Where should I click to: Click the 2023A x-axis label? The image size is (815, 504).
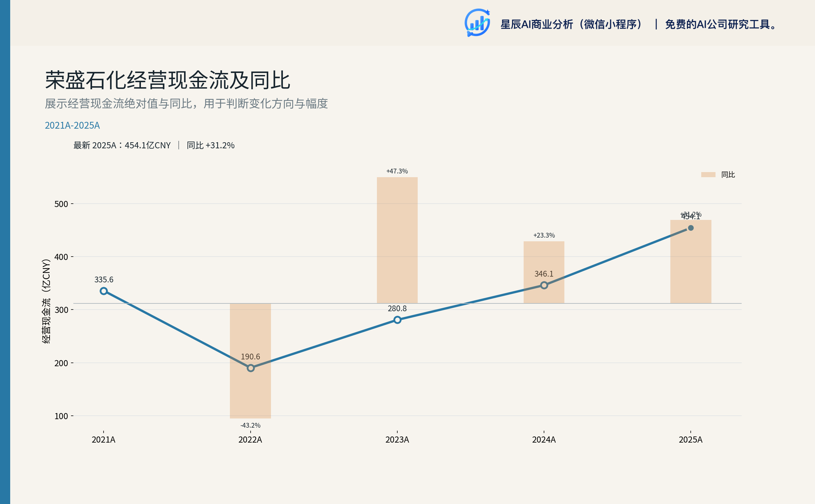[397, 440]
